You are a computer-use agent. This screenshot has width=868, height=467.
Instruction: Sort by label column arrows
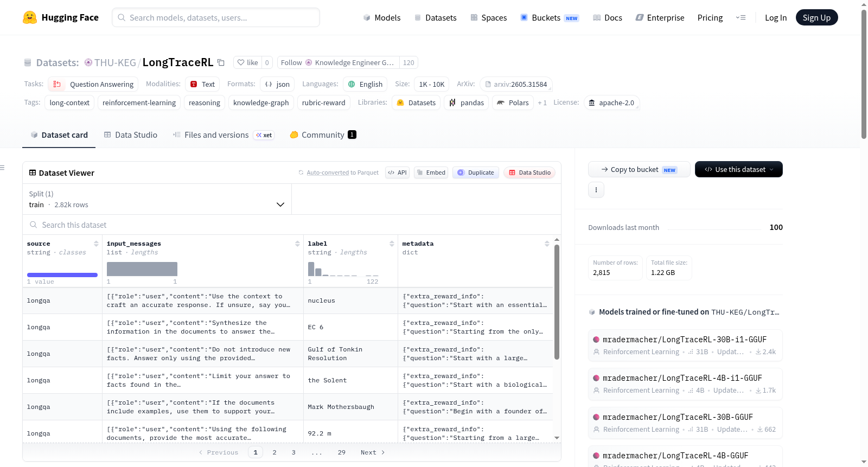392,244
